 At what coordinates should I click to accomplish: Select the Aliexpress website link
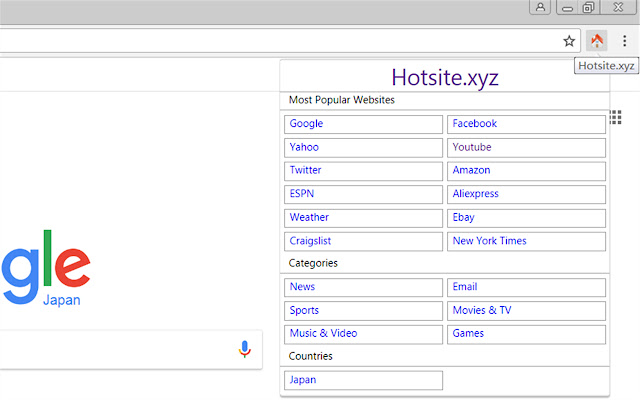(x=526, y=194)
